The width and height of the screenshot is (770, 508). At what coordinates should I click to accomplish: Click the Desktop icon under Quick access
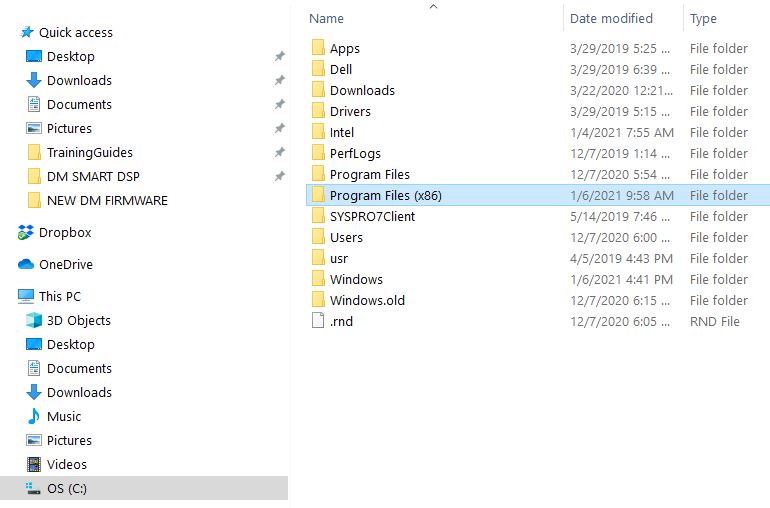click(x=34, y=56)
